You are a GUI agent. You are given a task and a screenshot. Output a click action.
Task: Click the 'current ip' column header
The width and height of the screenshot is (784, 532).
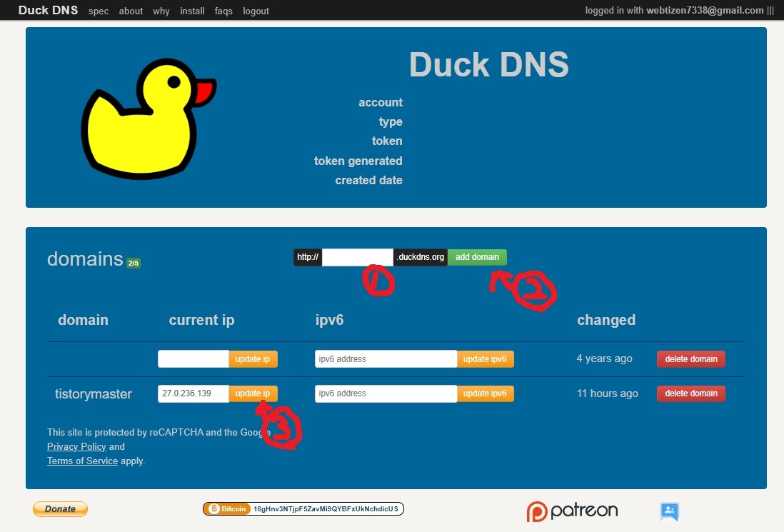[201, 320]
